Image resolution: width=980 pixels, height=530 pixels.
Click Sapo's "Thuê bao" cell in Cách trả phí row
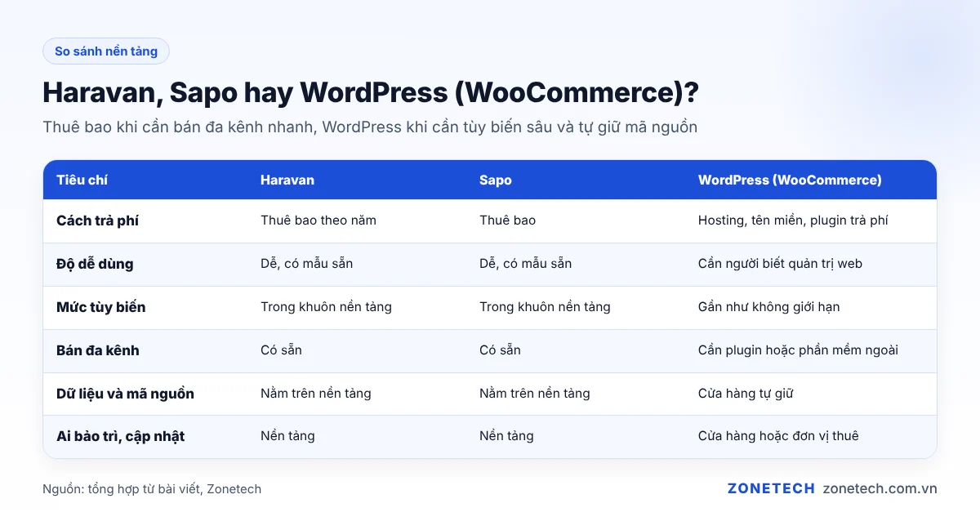click(x=507, y=220)
